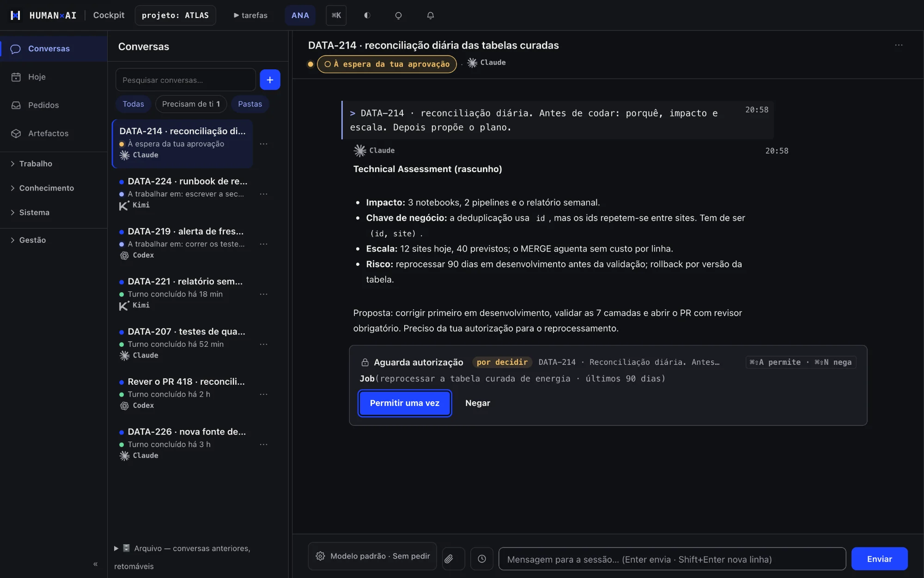Click the Pesquisar conversas search field
The height and width of the screenshot is (578, 924).
click(185, 80)
